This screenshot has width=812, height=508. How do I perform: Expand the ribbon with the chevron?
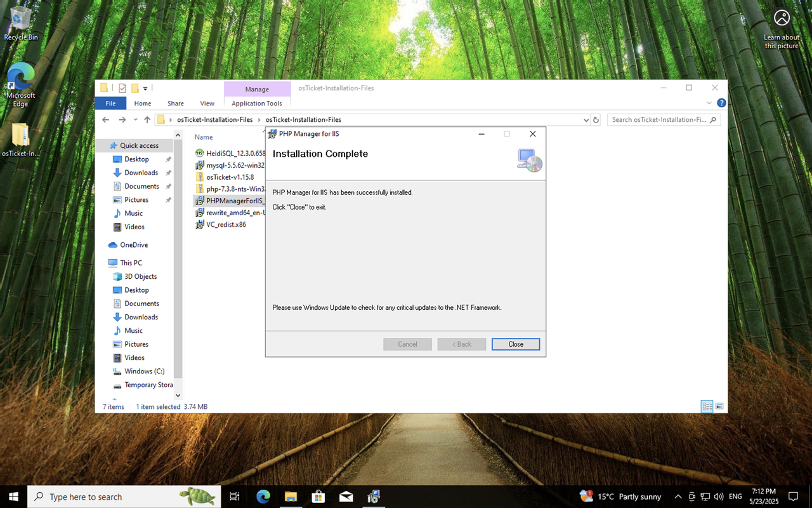click(x=709, y=103)
